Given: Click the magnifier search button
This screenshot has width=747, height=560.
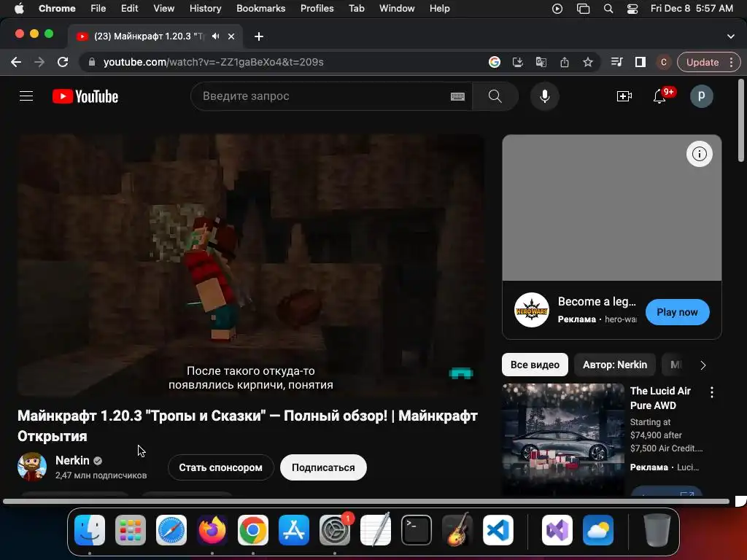Looking at the screenshot, I should pyautogui.click(x=495, y=96).
